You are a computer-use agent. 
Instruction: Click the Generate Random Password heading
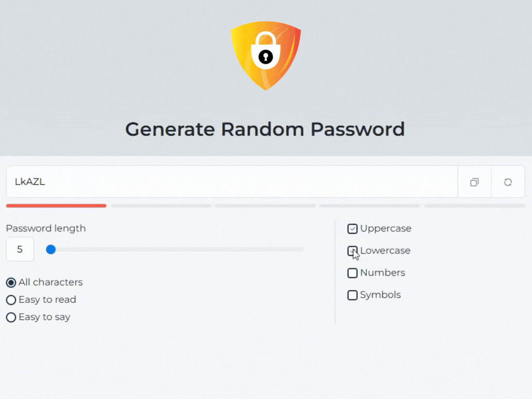coord(265,129)
